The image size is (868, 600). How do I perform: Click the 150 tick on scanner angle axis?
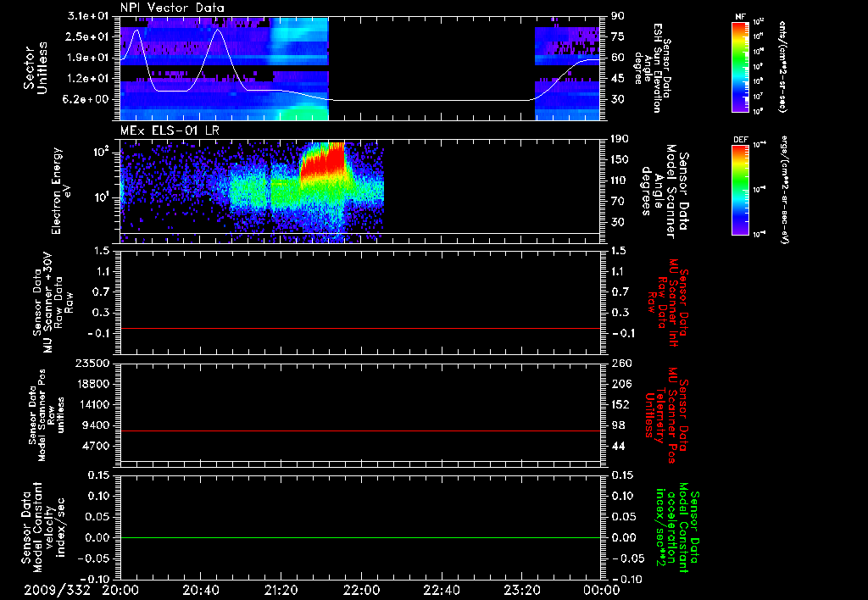coord(620,159)
